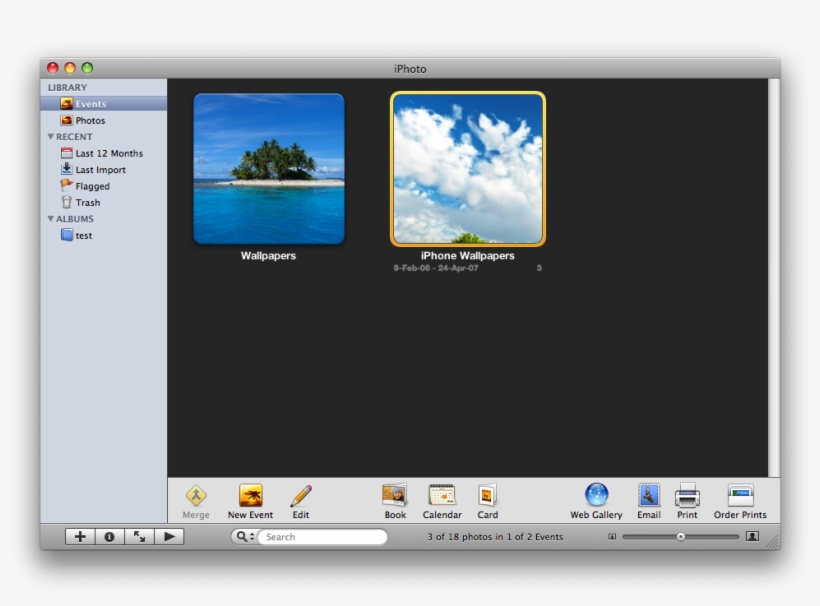Viewport: 820px width, 606px height.
Task: Collapse the ALBUMS section
Action: pos(51,218)
